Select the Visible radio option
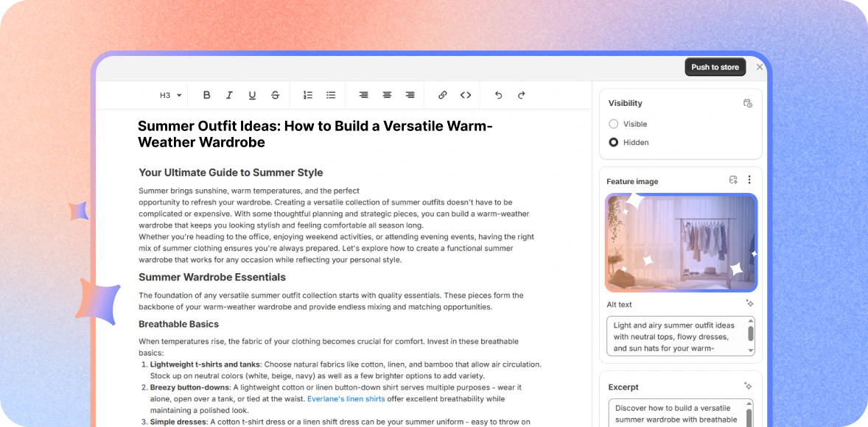This screenshot has height=427, width=868. click(x=614, y=124)
